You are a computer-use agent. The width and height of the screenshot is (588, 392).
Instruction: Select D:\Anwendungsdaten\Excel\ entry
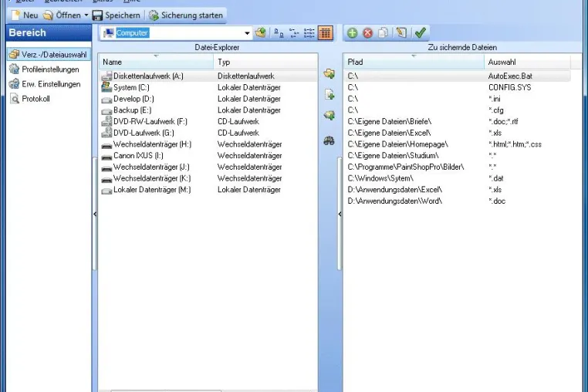[x=458, y=190]
